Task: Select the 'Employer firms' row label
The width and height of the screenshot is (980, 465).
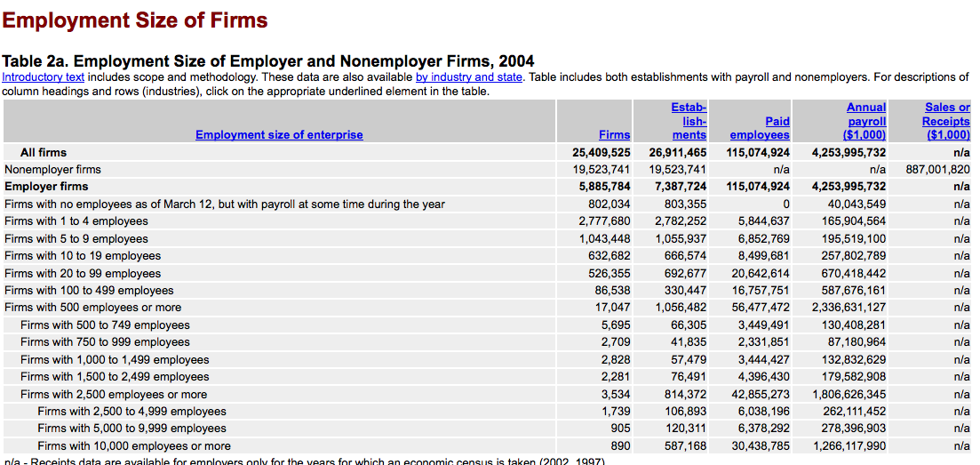Action: (x=46, y=187)
